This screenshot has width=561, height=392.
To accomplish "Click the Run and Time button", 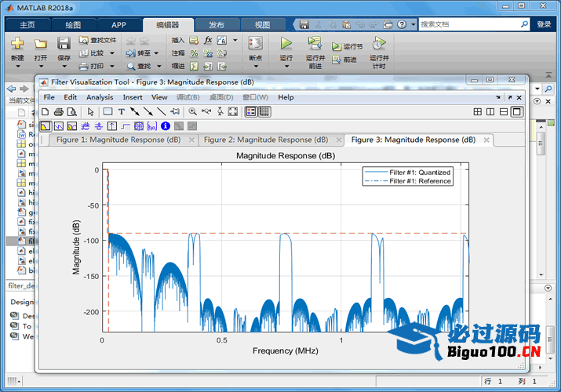I will tap(379, 53).
